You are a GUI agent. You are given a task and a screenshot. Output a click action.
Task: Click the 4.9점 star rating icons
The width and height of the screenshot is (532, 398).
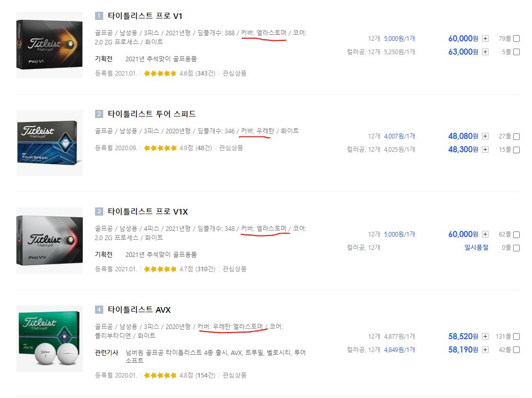point(160,148)
